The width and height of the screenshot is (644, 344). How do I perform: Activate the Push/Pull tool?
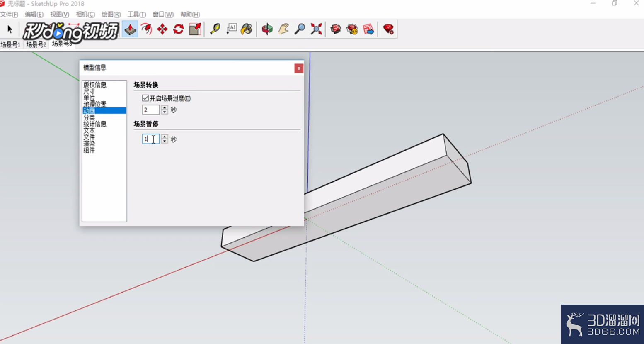(x=130, y=29)
